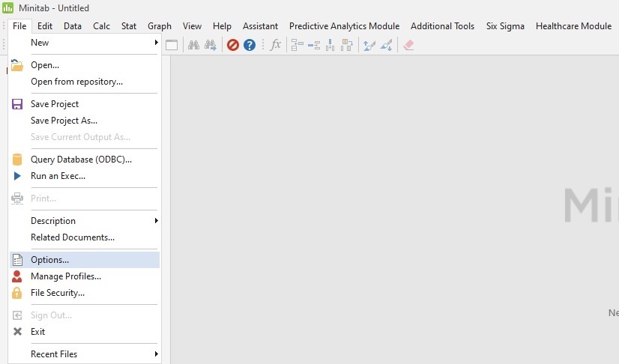
Task: Expand the Recent Files submenu arrow
Action: point(157,354)
